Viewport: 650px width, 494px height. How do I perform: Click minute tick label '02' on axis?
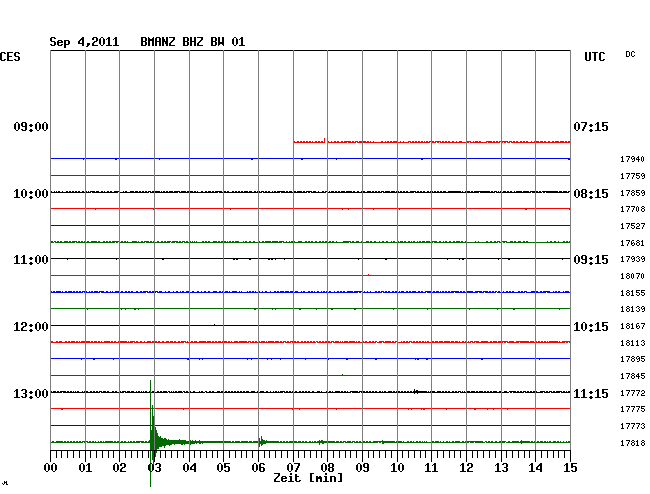[x=119, y=467]
